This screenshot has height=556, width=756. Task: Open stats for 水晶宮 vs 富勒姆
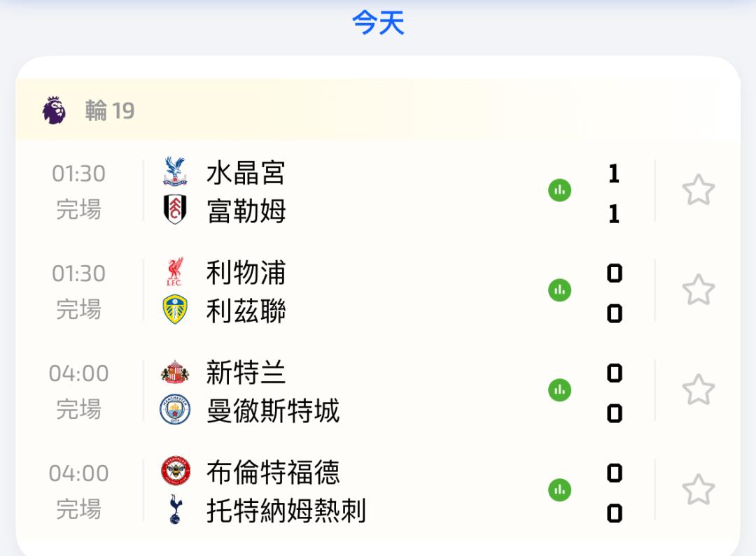[559, 190]
